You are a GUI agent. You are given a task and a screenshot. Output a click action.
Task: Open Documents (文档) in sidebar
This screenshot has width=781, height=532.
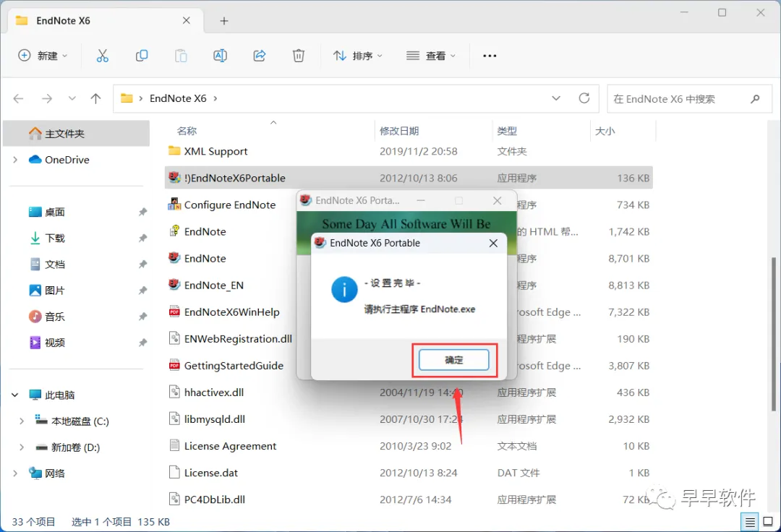54,265
